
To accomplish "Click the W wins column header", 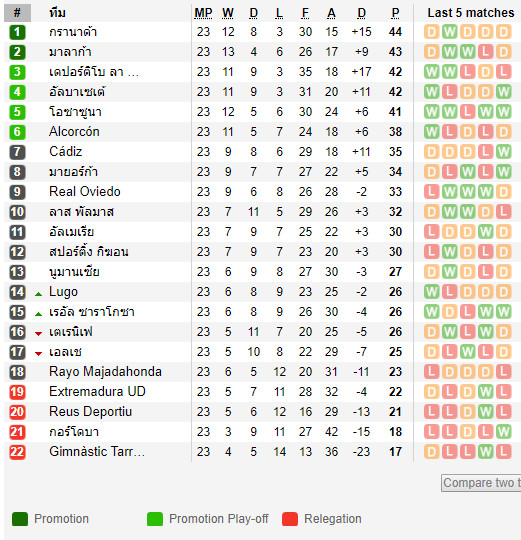I will pyautogui.click(x=228, y=13).
